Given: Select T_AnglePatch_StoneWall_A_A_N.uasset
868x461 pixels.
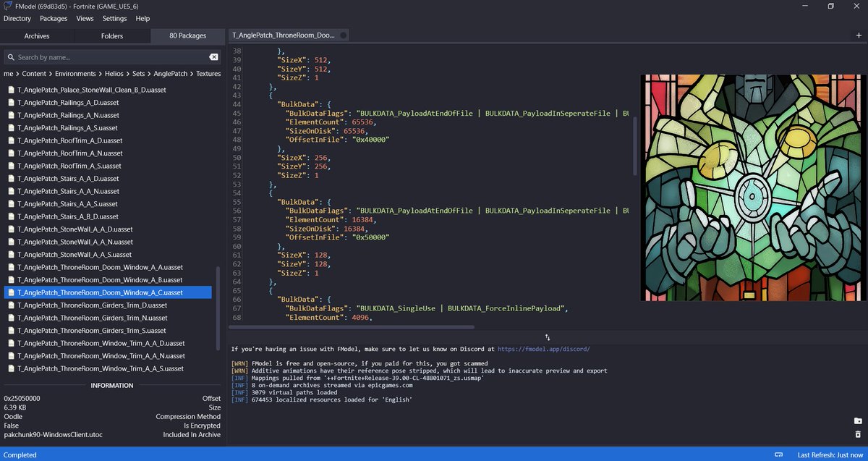Looking at the screenshot, I should tap(109, 242).
